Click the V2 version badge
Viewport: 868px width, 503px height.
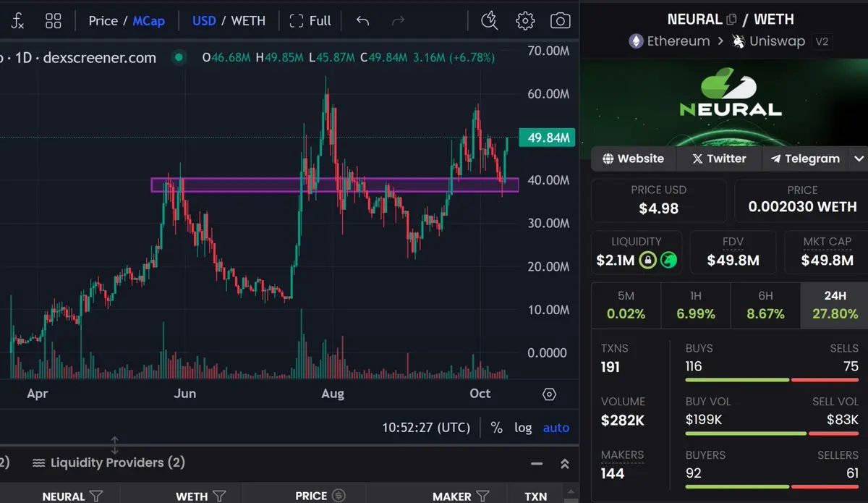tap(822, 41)
